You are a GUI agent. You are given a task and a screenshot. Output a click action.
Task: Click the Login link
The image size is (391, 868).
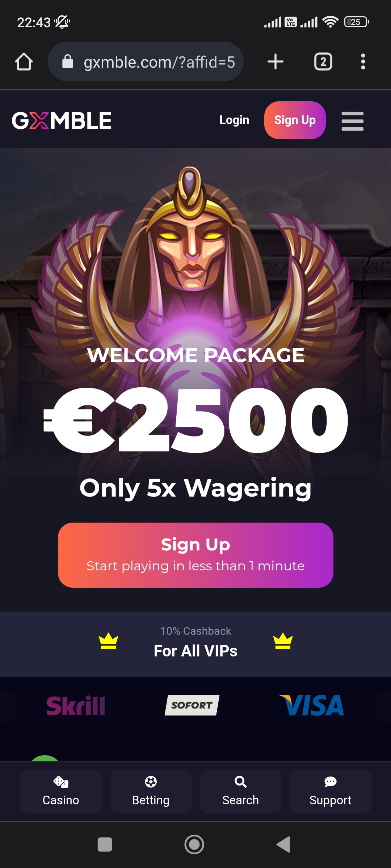pos(234,120)
